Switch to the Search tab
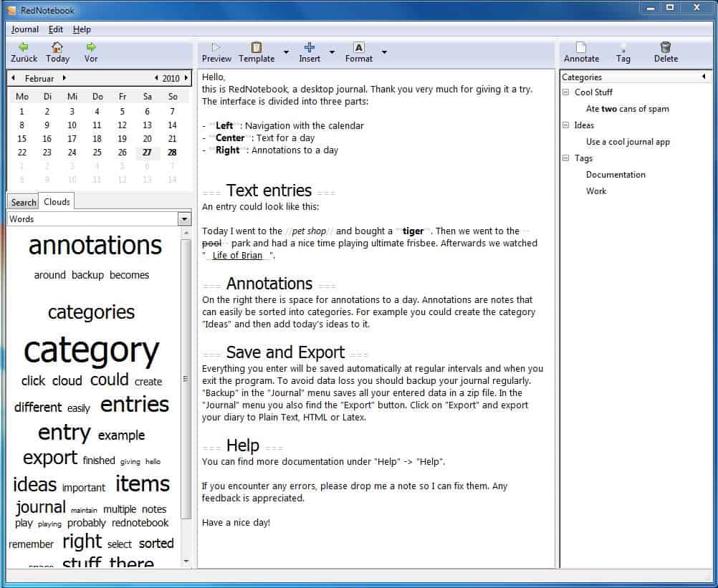 tap(24, 203)
